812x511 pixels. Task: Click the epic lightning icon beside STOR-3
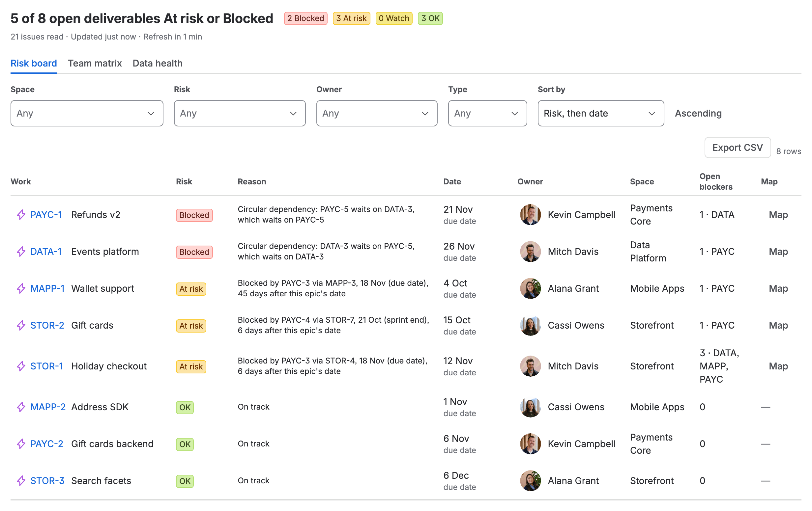pos(21,481)
